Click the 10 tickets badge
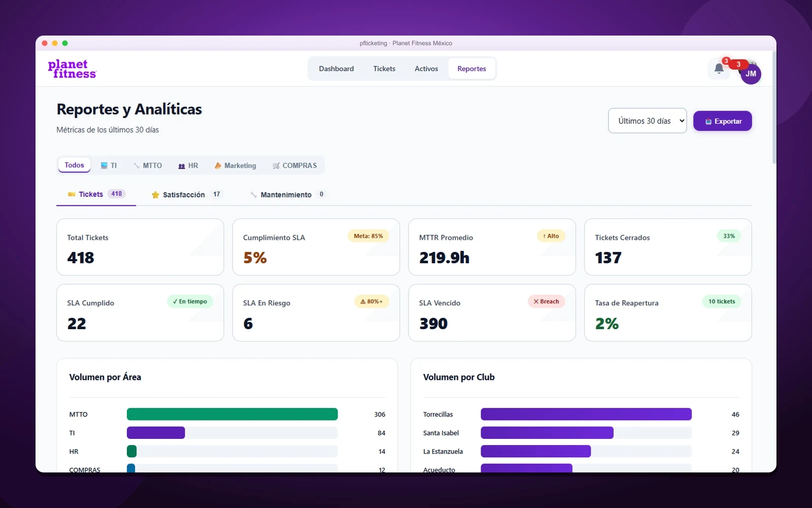Screen dimensions: 812x508 tap(722, 302)
